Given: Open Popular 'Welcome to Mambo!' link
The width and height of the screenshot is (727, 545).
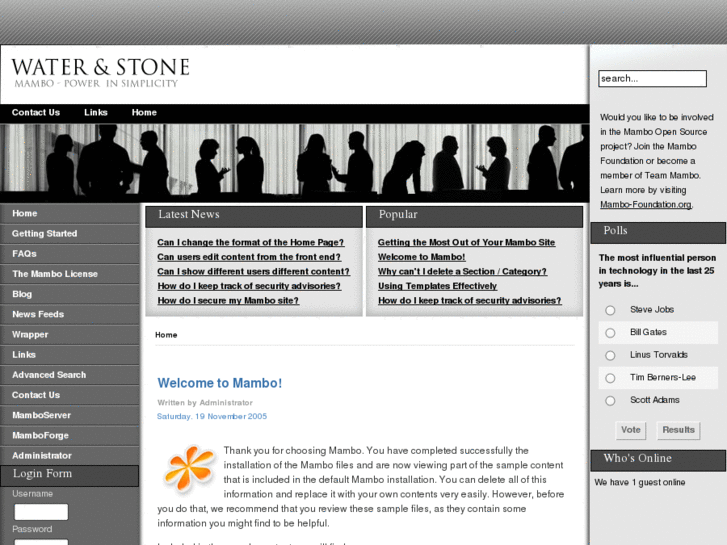Looking at the screenshot, I should click(x=421, y=256).
